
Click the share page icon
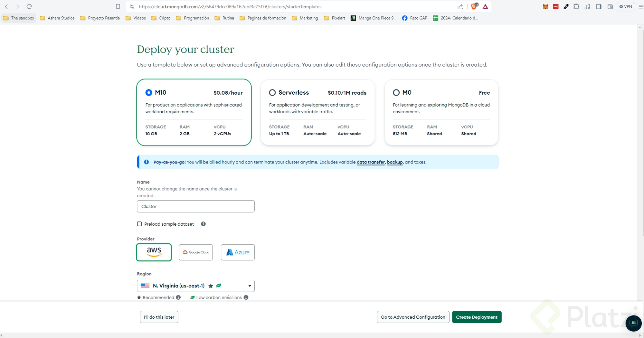pos(460,6)
